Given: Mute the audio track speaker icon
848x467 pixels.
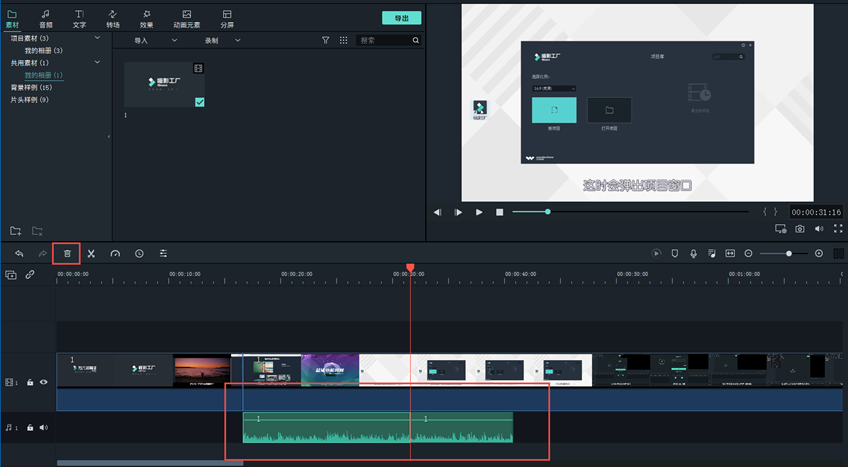Looking at the screenshot, I should click(x=43, y=428).
